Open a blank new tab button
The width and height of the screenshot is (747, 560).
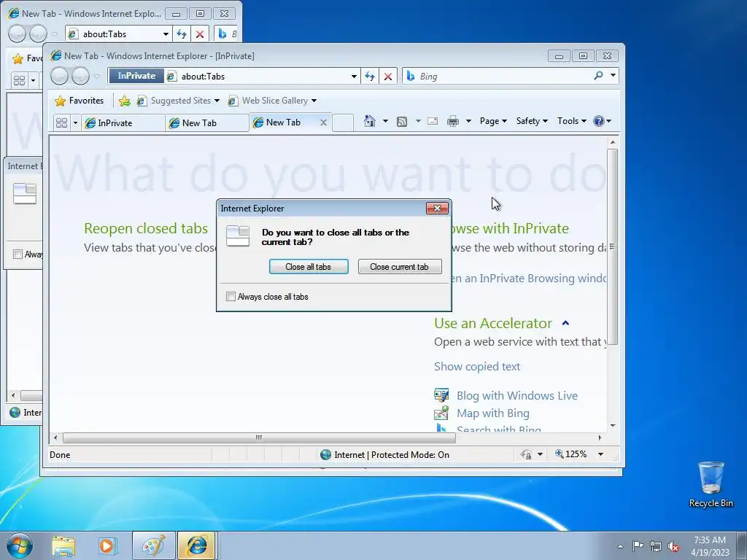click(x=343, y=122)
